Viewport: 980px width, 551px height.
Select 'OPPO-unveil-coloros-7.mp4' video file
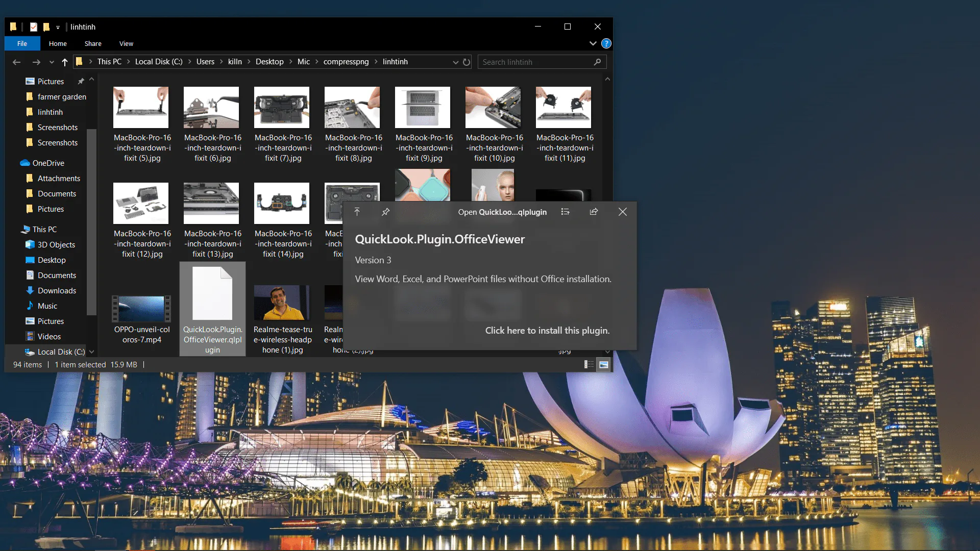pyautogui.click(x=141, y=309)
